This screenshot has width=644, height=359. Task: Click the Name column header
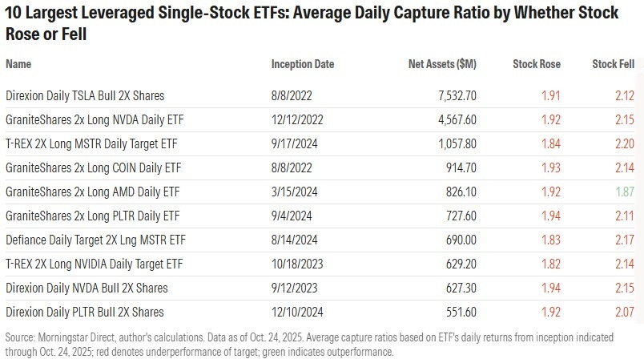pyautogui.click(x=19, y=64)
